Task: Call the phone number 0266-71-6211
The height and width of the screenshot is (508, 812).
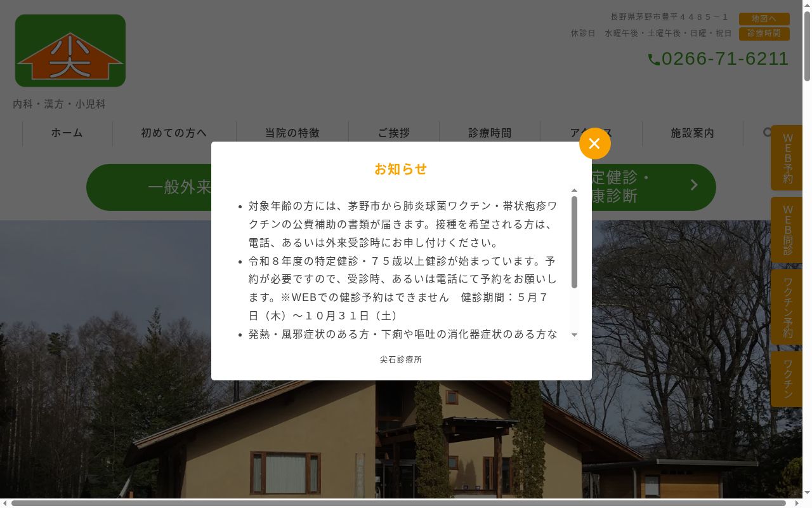Action: click(x=725, y=59)
